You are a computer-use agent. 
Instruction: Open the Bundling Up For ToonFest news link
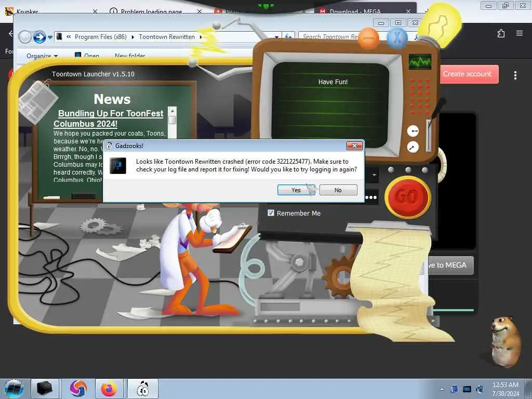(x=109, y=118)
